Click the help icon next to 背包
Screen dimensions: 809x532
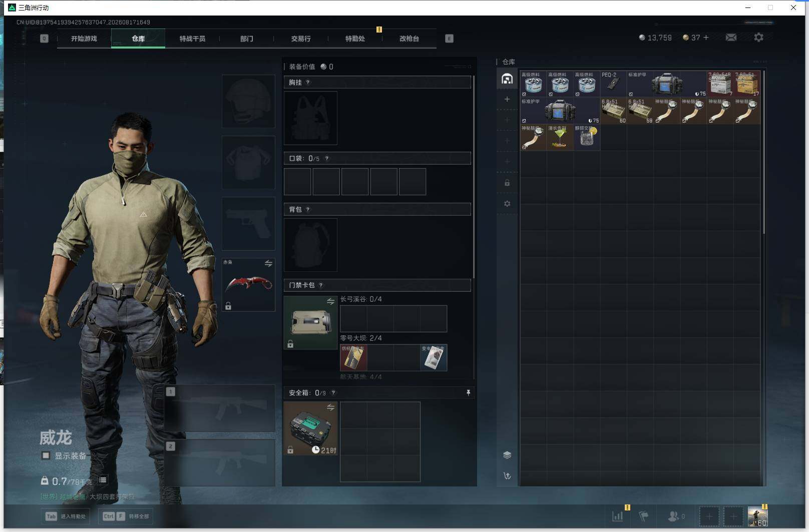(x=308, y=210)
